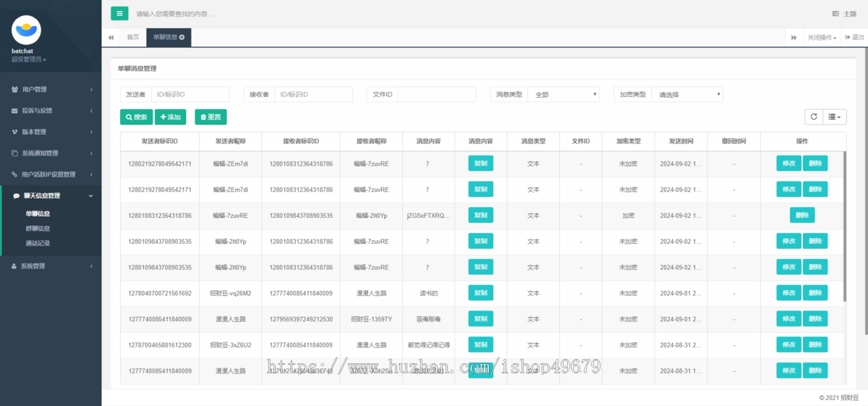Open the 关闭操作 dropdown
The width and height of the screenshot is (868, 406).
coord(822,37)
